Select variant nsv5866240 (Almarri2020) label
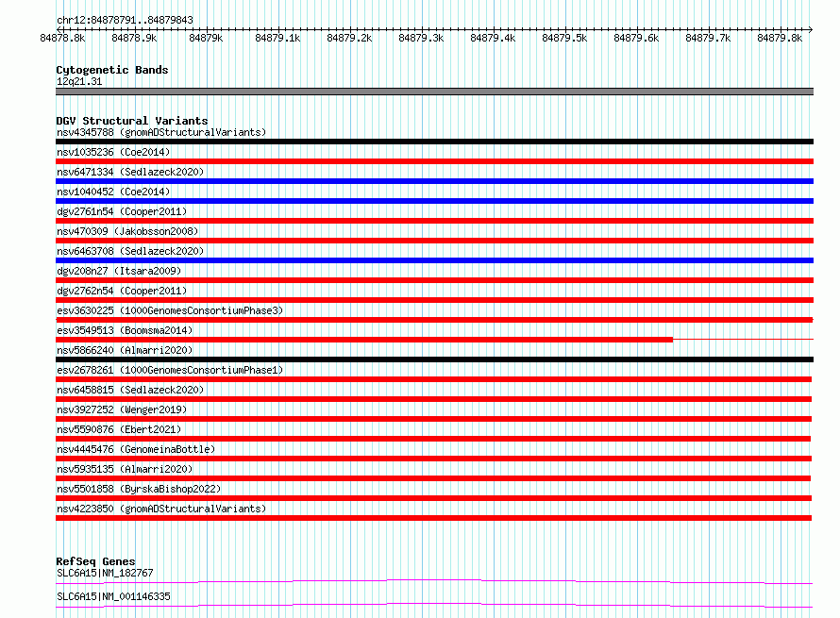 coord(125,350)
